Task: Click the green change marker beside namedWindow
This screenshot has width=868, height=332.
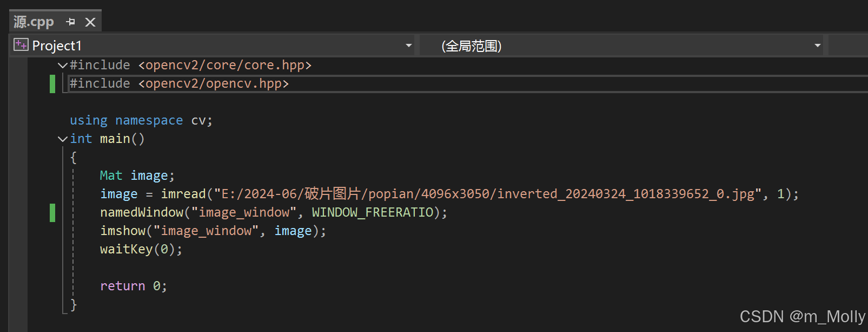Action: coord(52,213)
